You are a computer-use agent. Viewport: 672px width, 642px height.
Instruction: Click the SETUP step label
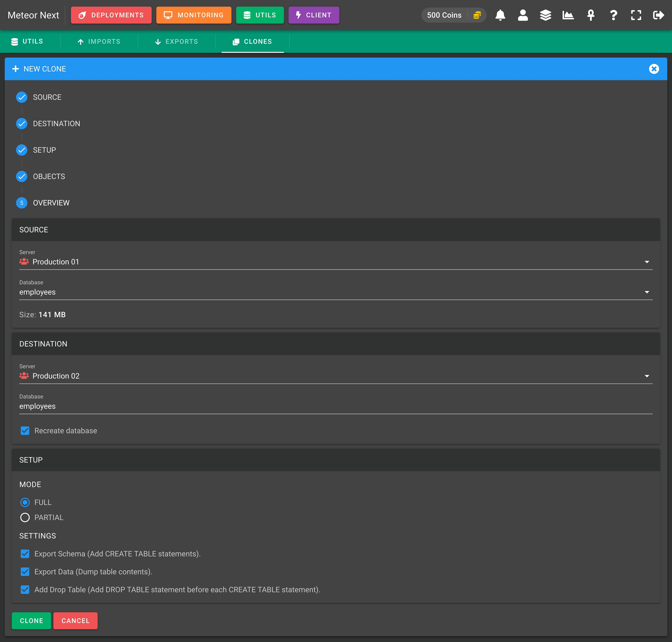(x=44, y=150)
